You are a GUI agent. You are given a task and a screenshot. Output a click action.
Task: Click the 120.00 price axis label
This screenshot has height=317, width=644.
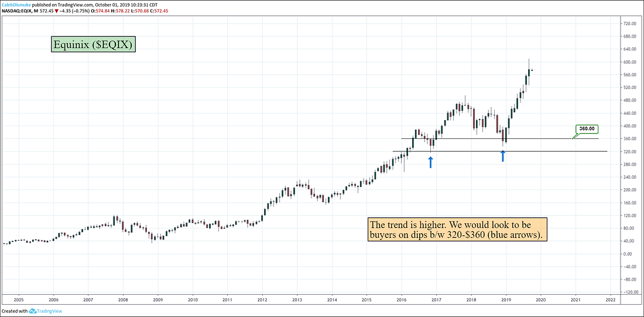point(630,216)
